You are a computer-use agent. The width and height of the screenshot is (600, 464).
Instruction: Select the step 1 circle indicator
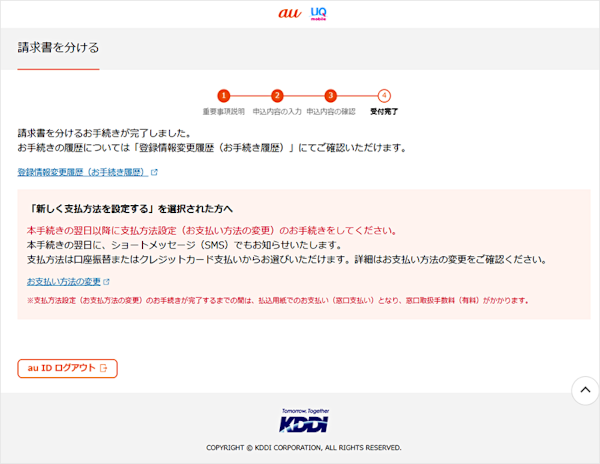224,95
